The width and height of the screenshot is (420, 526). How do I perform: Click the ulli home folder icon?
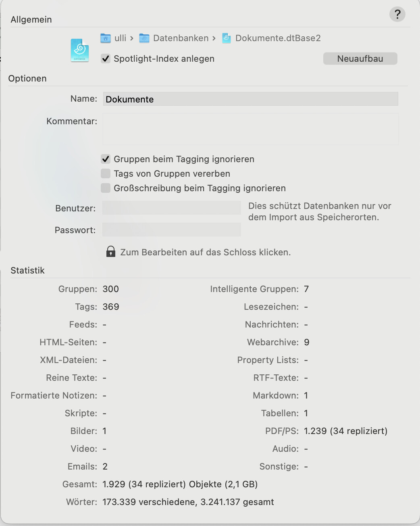(x=106, y=38)
